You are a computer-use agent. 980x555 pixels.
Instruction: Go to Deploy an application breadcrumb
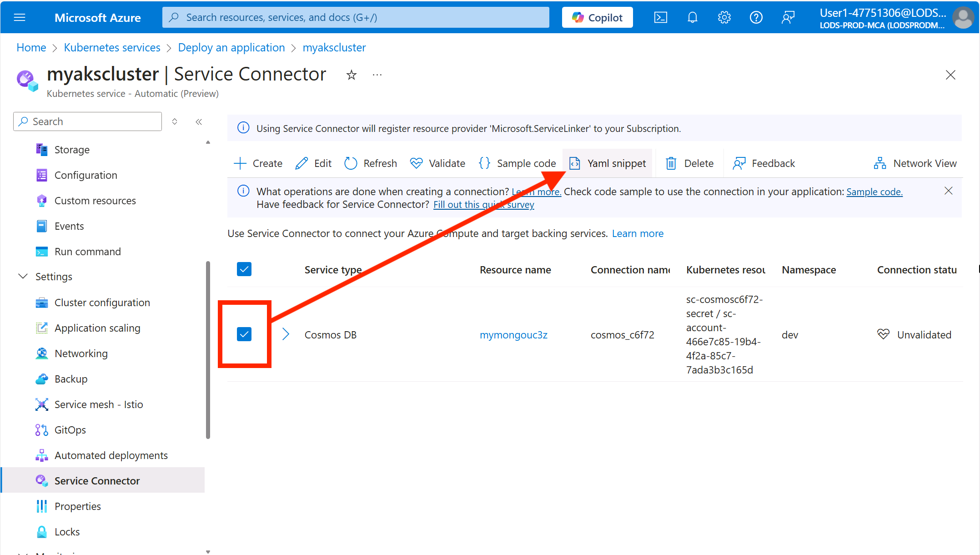pyautogui.click(x=231, y=48)
